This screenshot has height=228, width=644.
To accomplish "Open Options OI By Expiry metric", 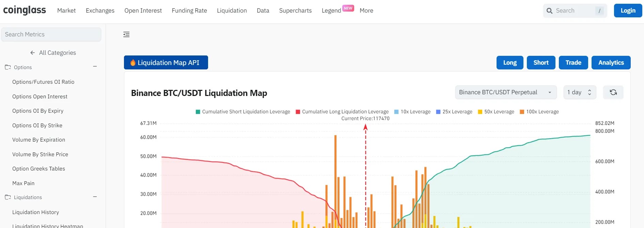I will [x=38, y=111].
